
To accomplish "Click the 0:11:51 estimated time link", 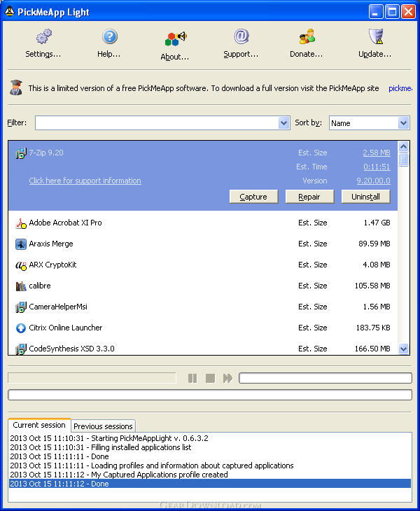I will 377,167.
